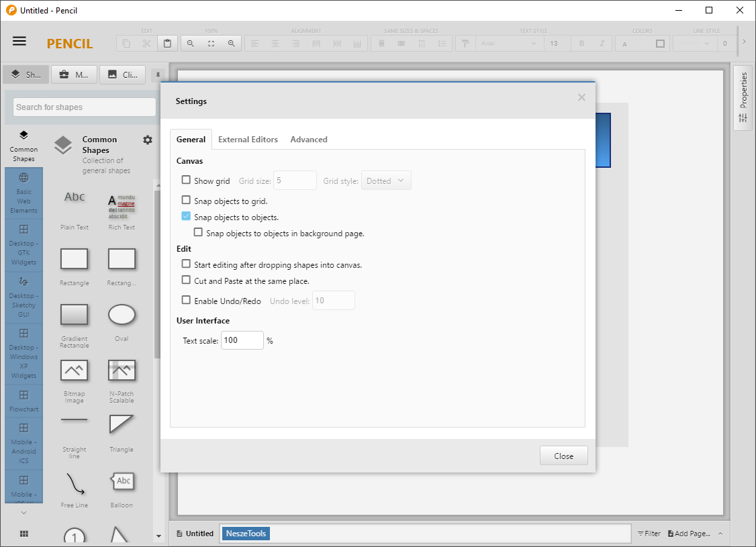The width and height of the screenshot is (756, 547).
Task: Select the Triangle shape
Action: [122, 426]
